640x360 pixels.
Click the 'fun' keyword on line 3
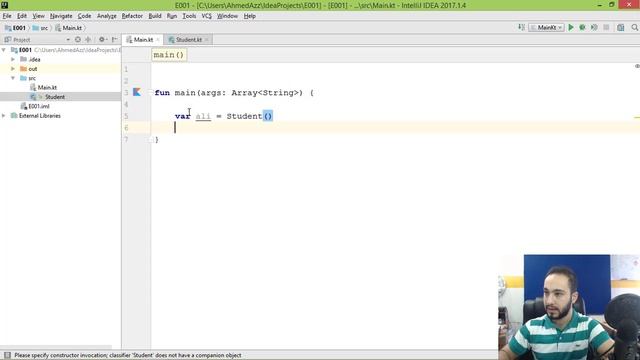pos(162,93)
